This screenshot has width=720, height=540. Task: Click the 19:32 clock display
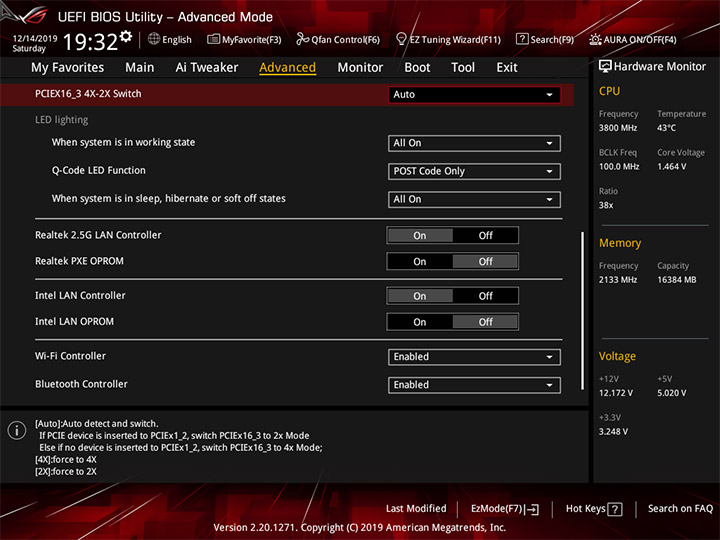[x=90, y=42]
